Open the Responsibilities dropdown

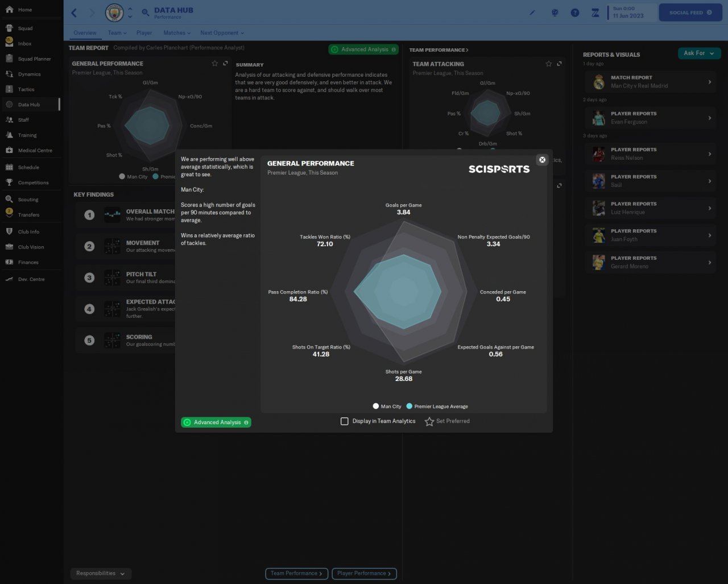coord(101,573)
